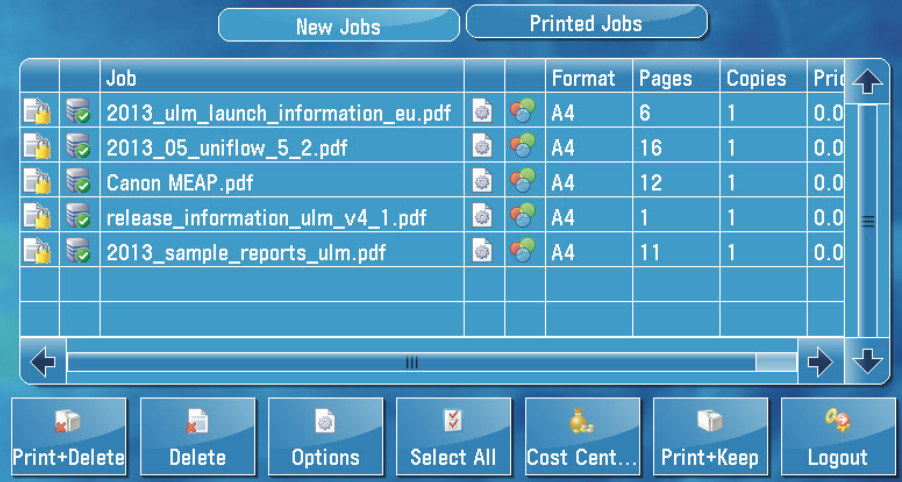Click server status icon for 2013_05_uniflow_5_2.pdf

78,147
